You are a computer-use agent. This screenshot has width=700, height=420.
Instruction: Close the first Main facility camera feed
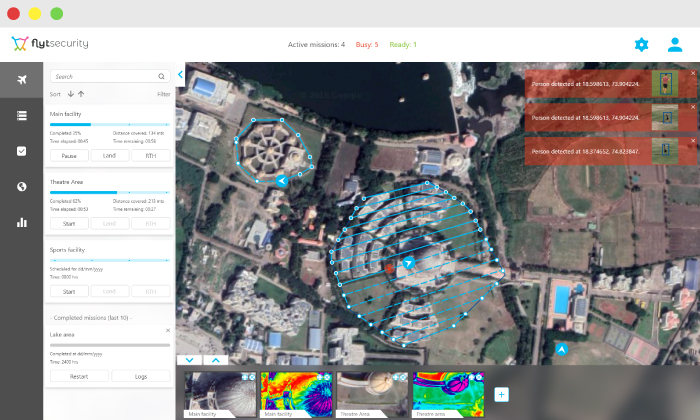252,377
